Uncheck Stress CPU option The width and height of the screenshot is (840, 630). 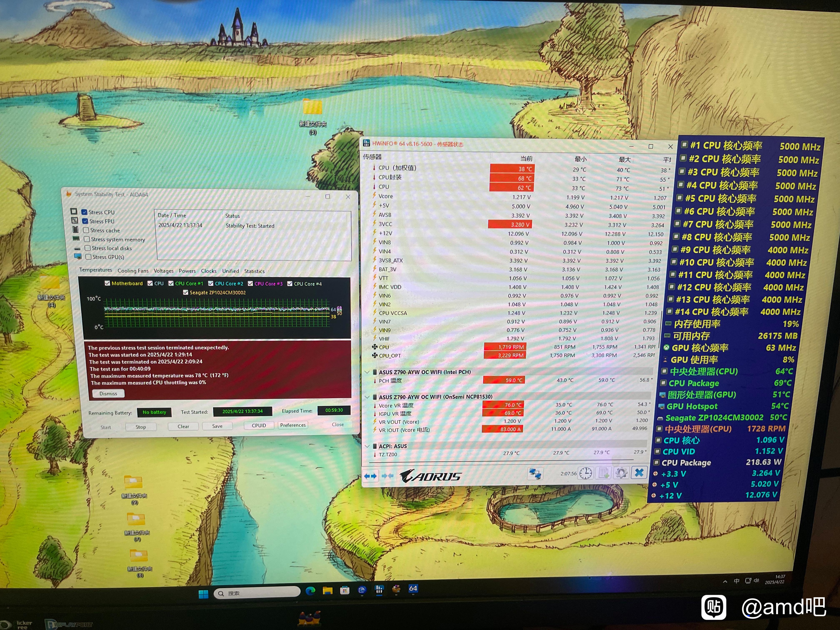(x=84, y=212)
